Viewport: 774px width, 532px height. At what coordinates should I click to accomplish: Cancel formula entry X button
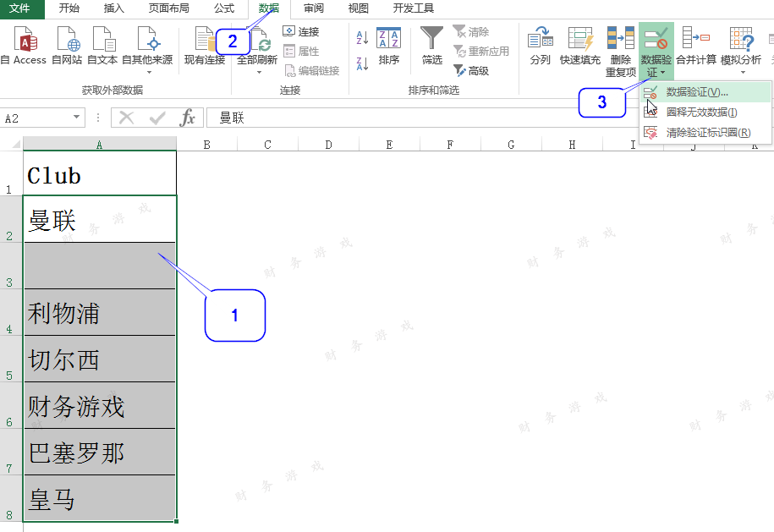point(126,118)
